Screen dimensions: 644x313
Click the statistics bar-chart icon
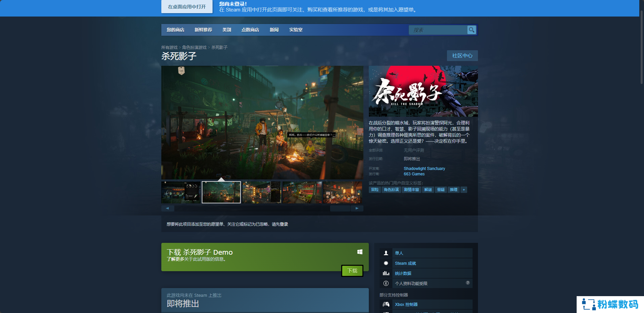pos(386,273)
